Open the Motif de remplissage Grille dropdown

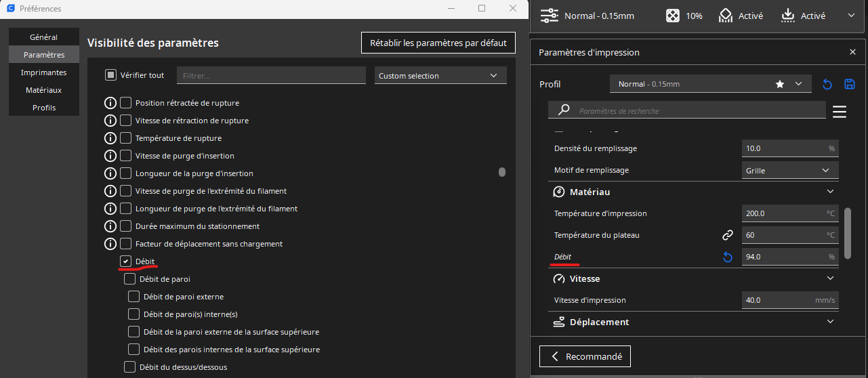point(790,171)
